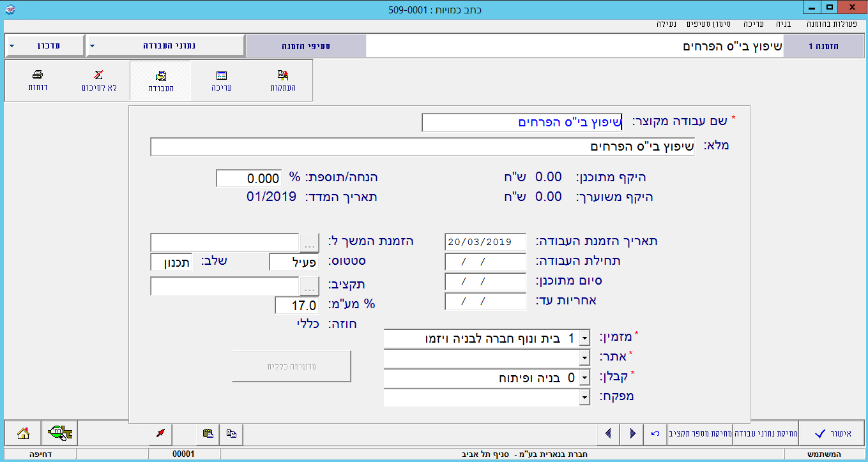The width and height of the screenshot is (868, 462).
Task: Click the undo arrow icon
Action: point(655,433)
